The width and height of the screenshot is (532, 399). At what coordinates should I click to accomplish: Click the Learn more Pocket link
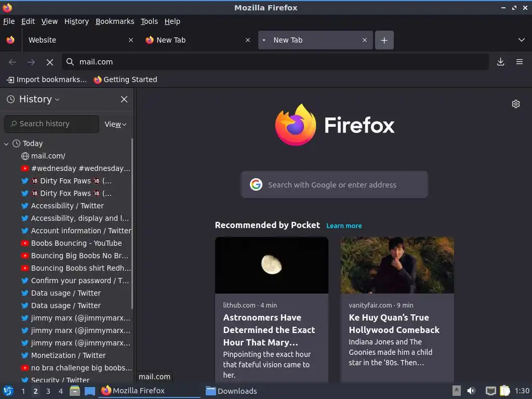click(x=344, y=225)
